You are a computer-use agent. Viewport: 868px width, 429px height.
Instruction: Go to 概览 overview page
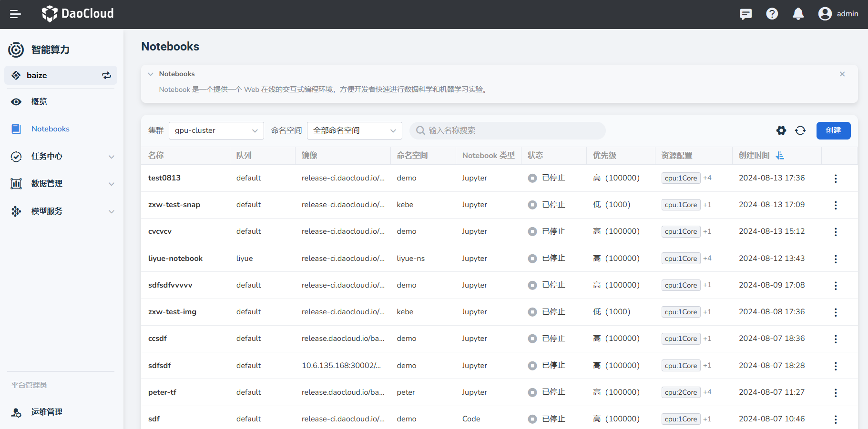click(x=39, y=102)
